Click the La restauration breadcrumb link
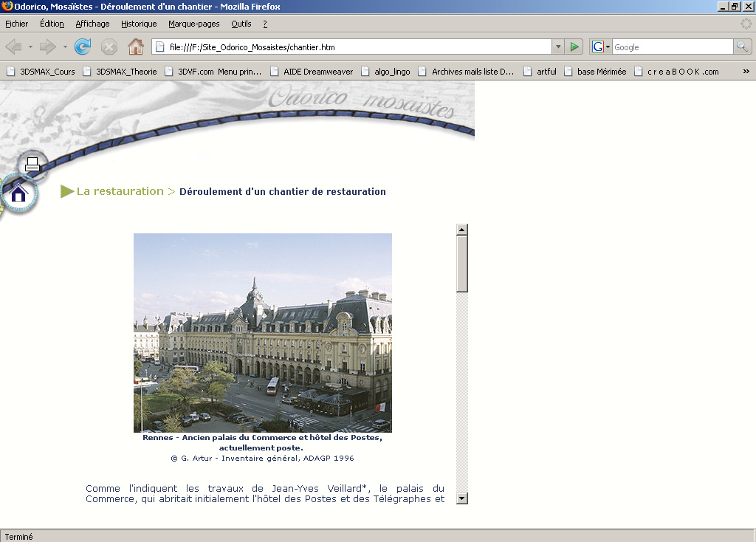The height and width of the screenshot is (542, 756). point(120,191)
